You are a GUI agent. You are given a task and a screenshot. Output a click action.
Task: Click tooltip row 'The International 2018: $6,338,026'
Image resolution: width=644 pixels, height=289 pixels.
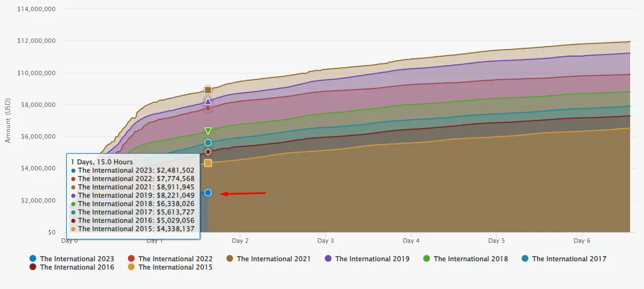pyautogui.click(x=133, y=203)
